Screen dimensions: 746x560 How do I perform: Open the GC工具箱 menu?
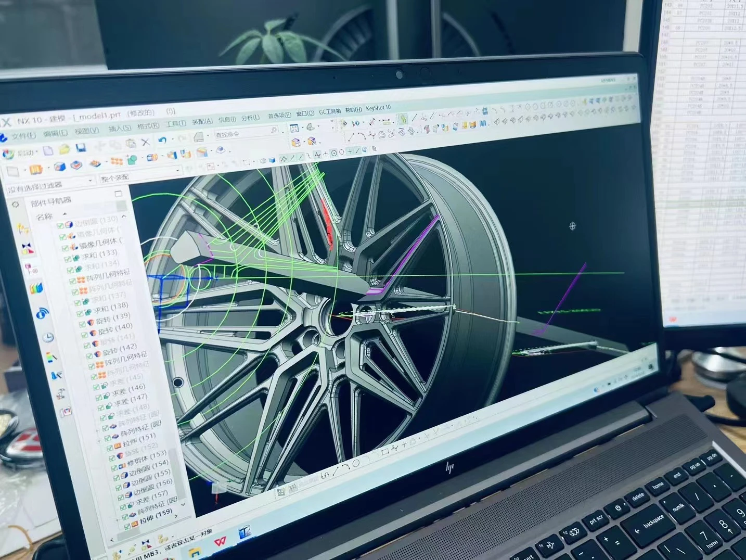(330, 111)
